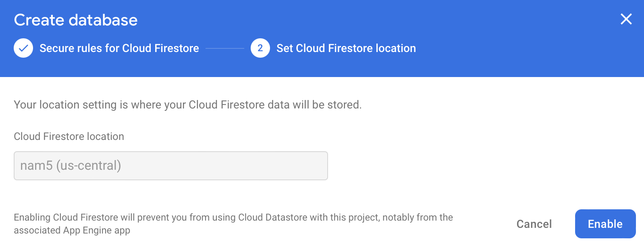Viewport: 644px width, 246px height.
Task: Focus the greyed-out location select box
Action: [171, 166]
